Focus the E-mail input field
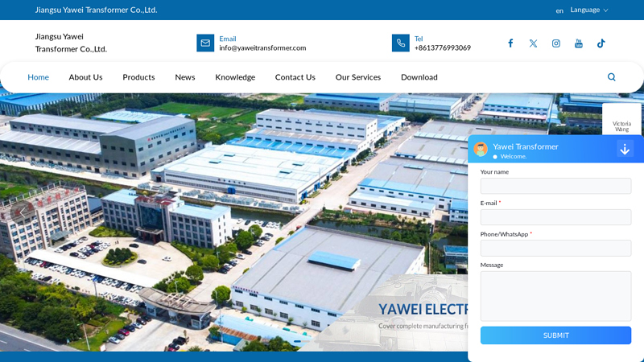The height and width of the screenshot is (362, 644). pyautogui.click(x=555, y=217)
